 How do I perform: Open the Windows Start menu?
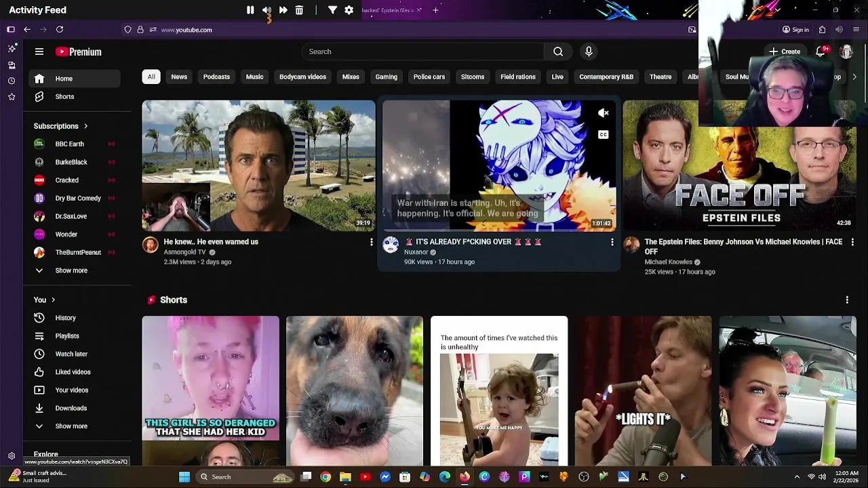tap(184, 477)
